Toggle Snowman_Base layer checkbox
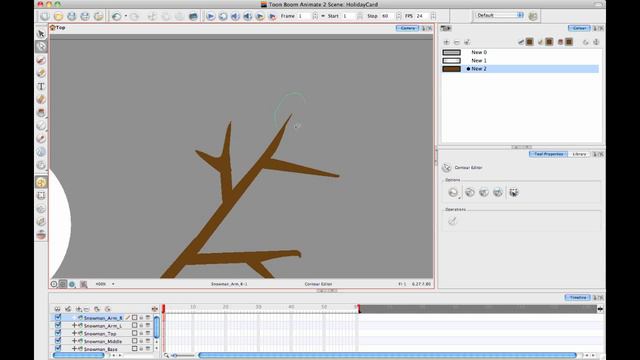The height and width of the screenshot is (360, 640). click(58, 349)
